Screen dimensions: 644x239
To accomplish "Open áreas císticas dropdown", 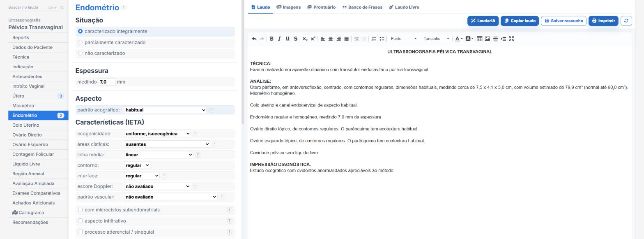I will click(167, 144).
